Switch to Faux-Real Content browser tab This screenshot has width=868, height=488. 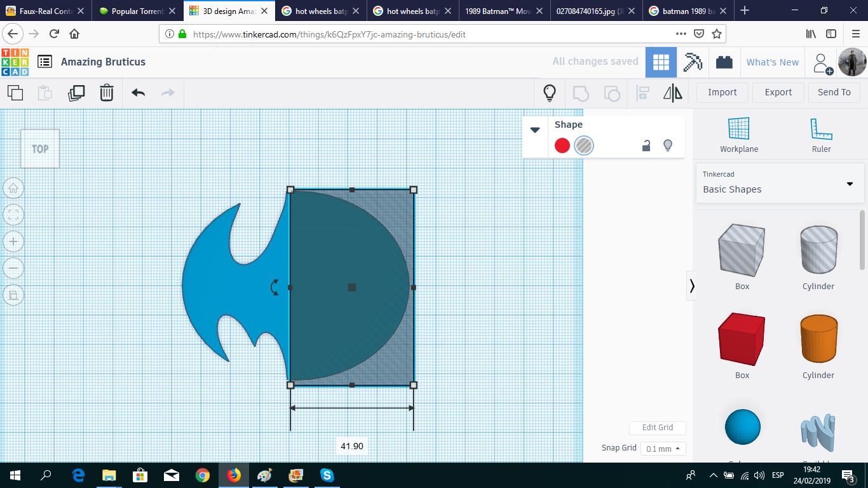(x=45, y=11)
